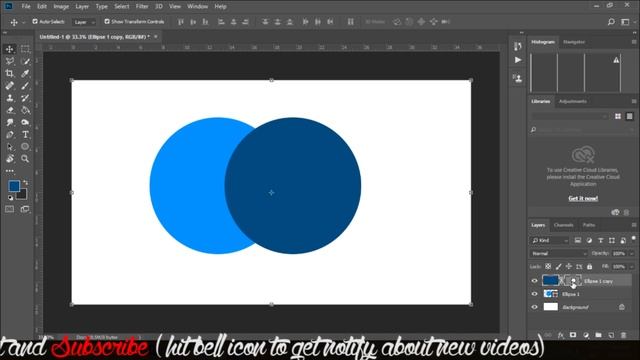Toggle lock transparent pixels
The height and width of the screenshot is (360, 640).
click(548, 267)
